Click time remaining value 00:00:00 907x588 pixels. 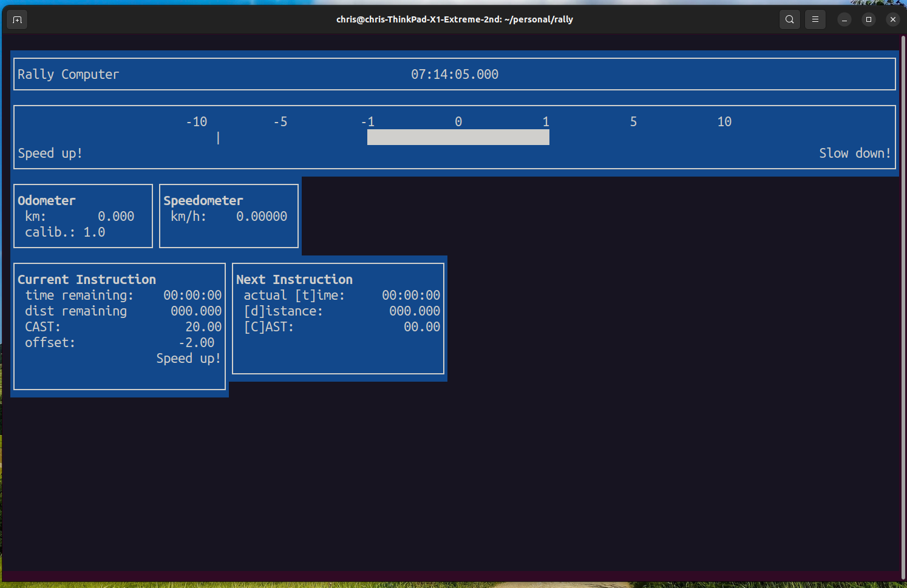192,295
